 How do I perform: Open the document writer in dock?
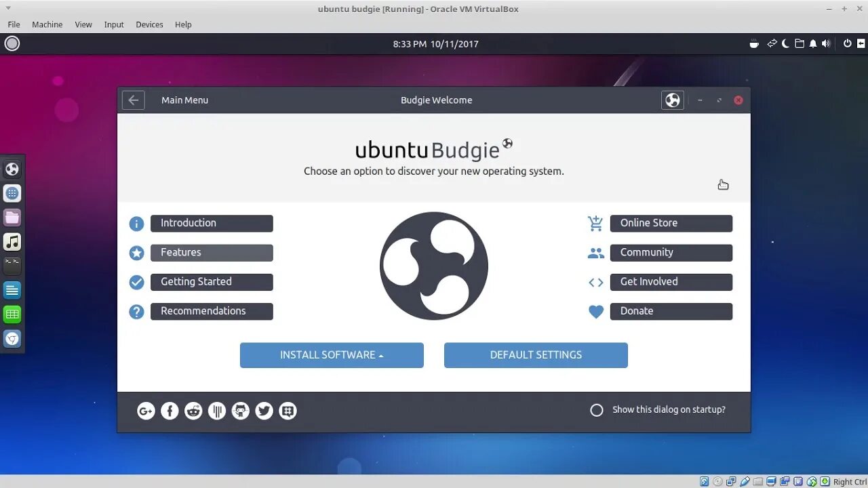pyautogui.click(x=12, y=290)
